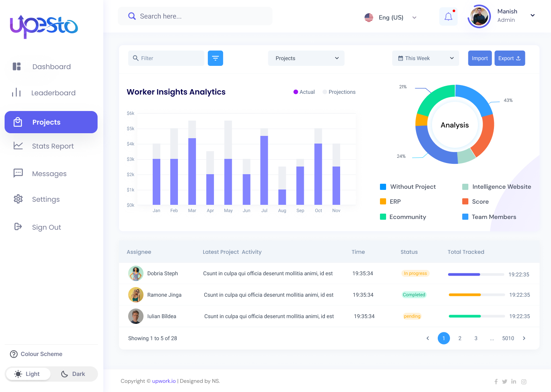Open the Instagram icon in footer
Image resolution: width=551 pixels, height=392 pixels.
[524, 382]
